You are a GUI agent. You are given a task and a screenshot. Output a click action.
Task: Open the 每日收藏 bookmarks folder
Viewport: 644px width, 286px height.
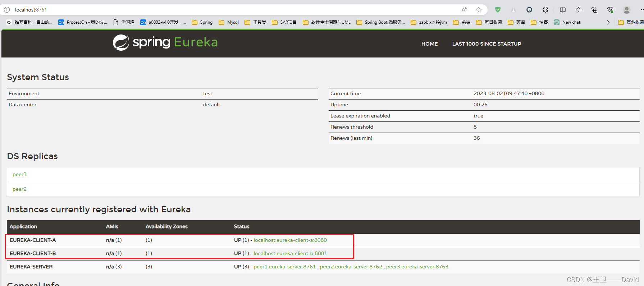[x=489, y=22]
